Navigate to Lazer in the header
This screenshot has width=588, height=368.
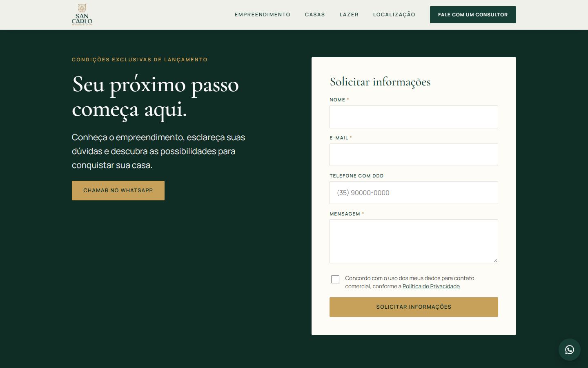tap(349, 15)
